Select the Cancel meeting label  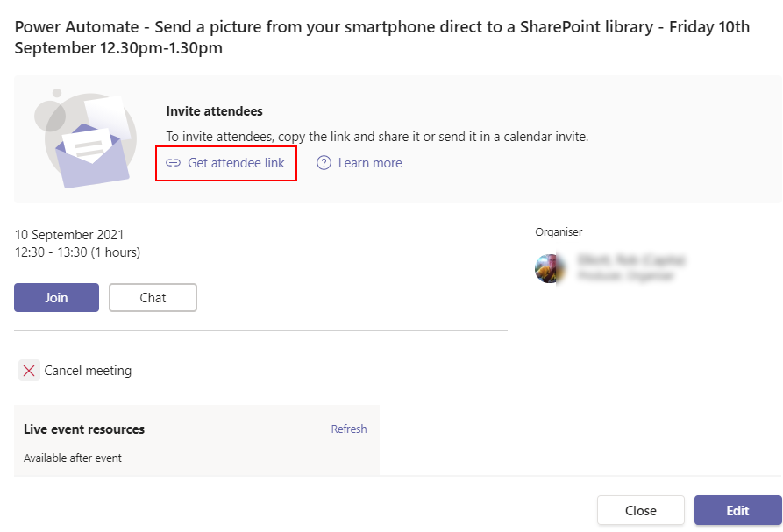[88, 371]
